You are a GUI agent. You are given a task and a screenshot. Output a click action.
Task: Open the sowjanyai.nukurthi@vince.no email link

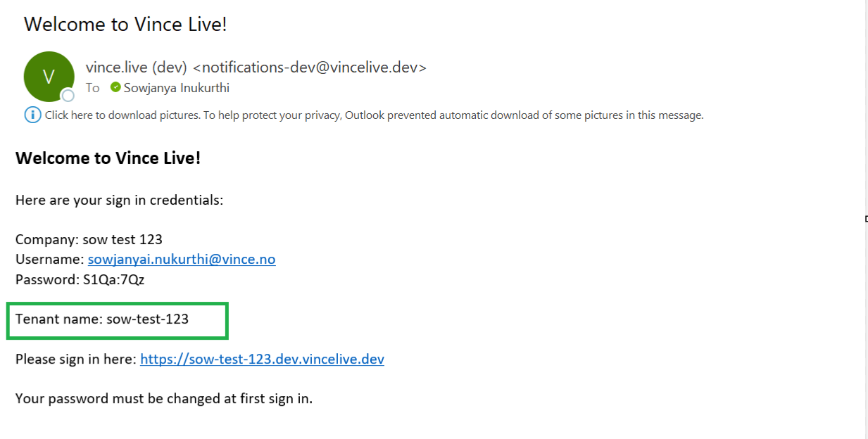pos(182,260)
